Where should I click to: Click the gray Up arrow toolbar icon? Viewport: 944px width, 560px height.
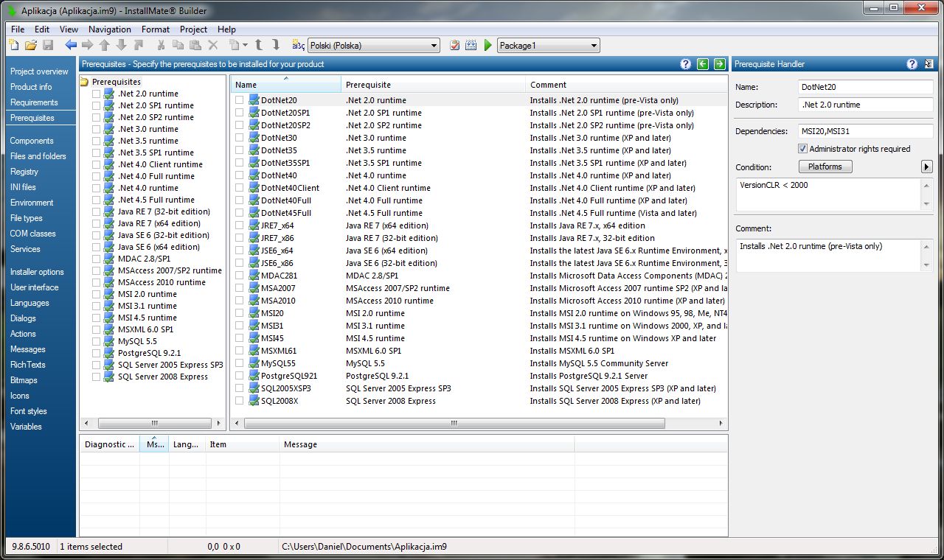[104, 46]
